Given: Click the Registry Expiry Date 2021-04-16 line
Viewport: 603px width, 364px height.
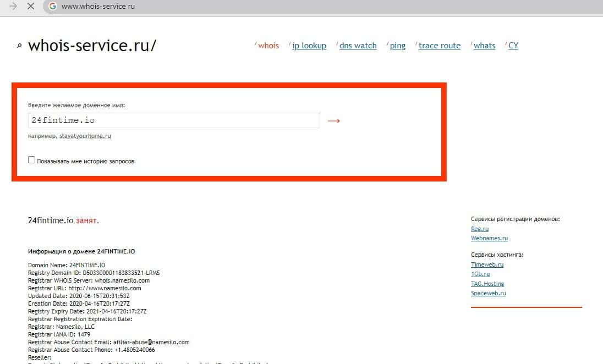Looking at the screenshot, I should pos(87,311).
